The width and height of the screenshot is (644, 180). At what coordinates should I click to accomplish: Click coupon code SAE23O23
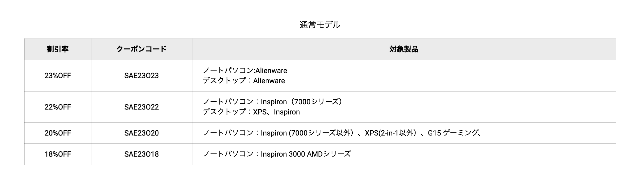coord(142,76)
